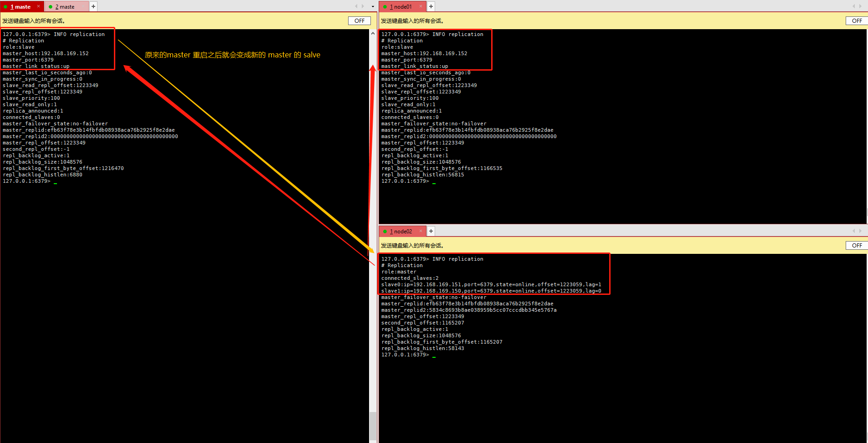This screenshot has width=868, height=443.
Task: Click 'repl_backlog_first_byte_offset:1216470' line
Action: 63,168
